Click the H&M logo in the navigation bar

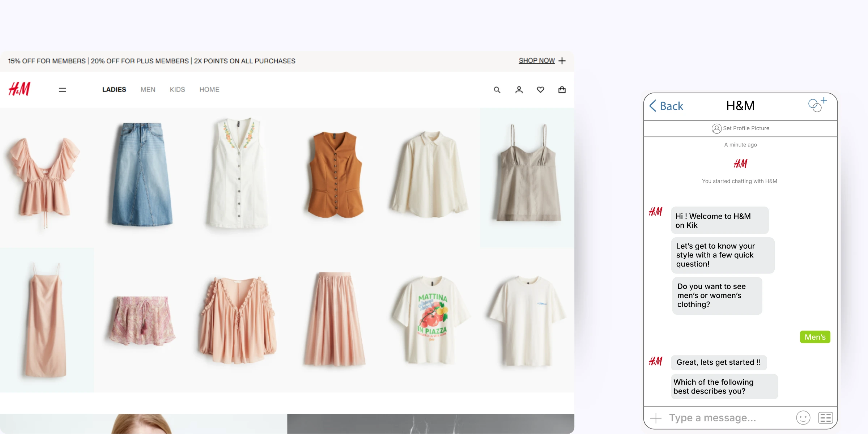[x=20, y=89]
